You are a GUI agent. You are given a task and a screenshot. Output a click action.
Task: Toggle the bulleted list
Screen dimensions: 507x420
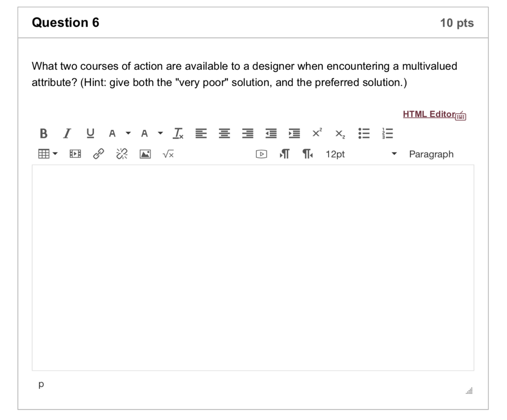[x=364, y=133]
